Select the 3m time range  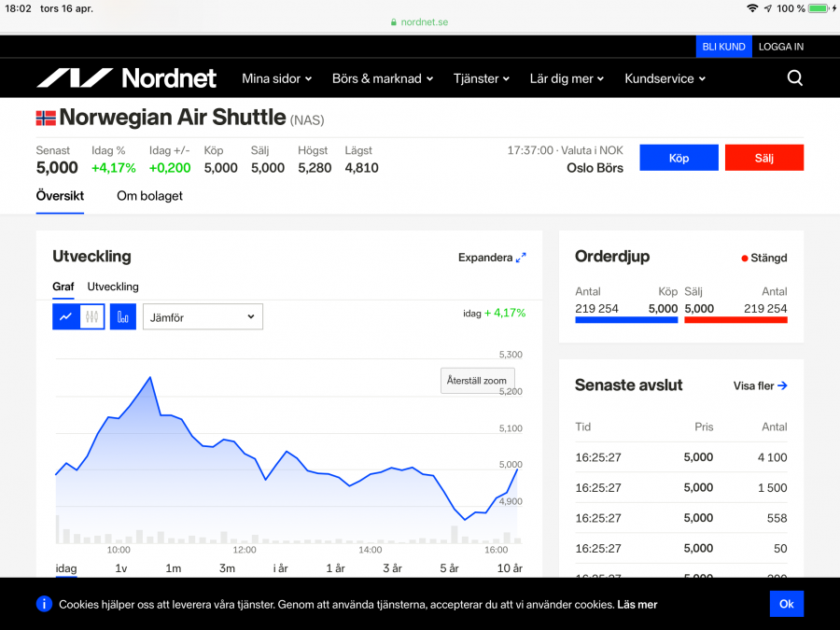point(227,568)
